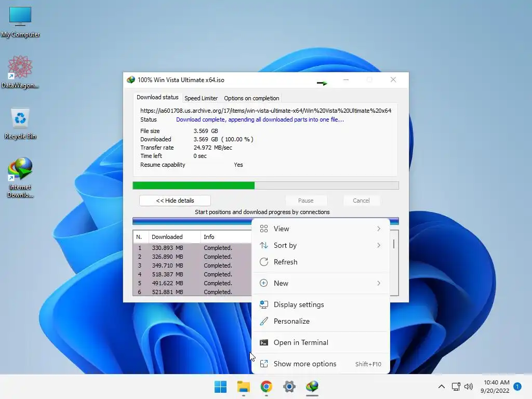This screenshot has width=532, height=399.
Task: Select connection row 521.881 MB
Action: click(192, 292)
